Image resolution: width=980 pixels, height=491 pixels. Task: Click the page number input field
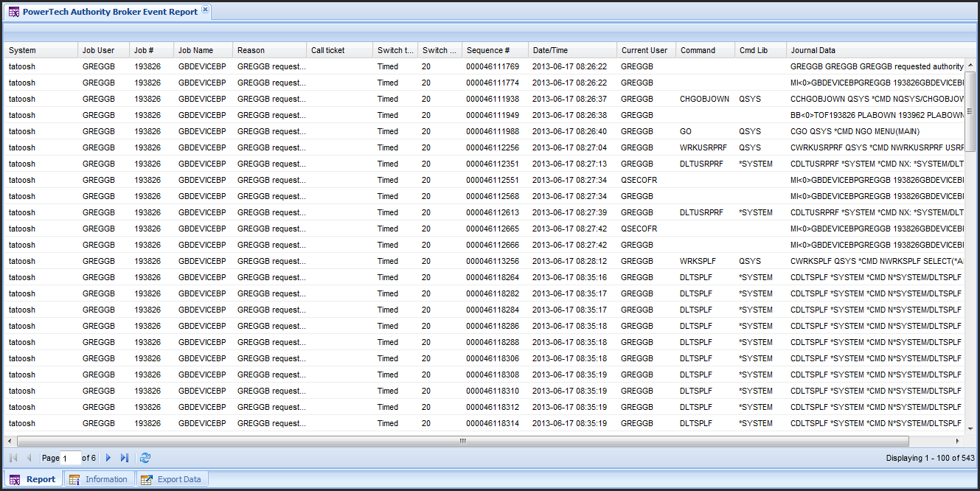pyautogui.click(x=70, y=458)
